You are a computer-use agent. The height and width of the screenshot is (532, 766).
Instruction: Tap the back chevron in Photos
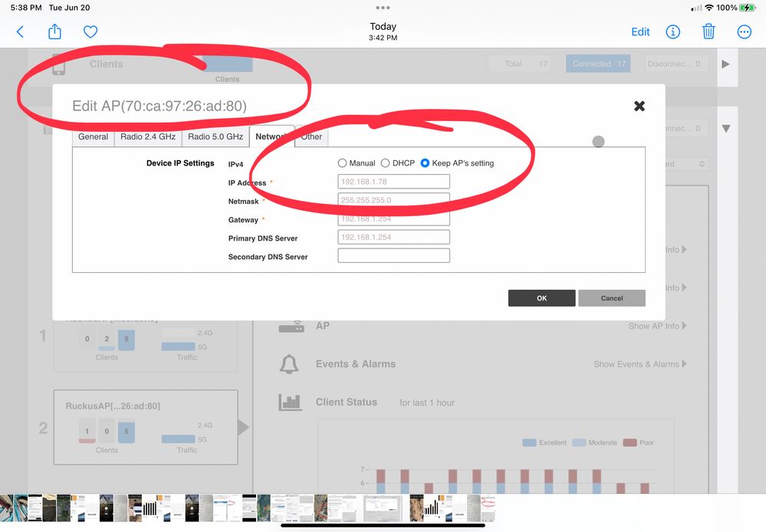point(21,31)
